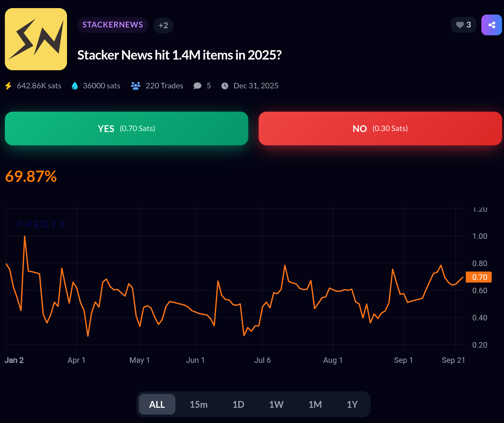Switch chart to 1D range
The width and height of the screenshot is (504, 423).
point(239,404)
